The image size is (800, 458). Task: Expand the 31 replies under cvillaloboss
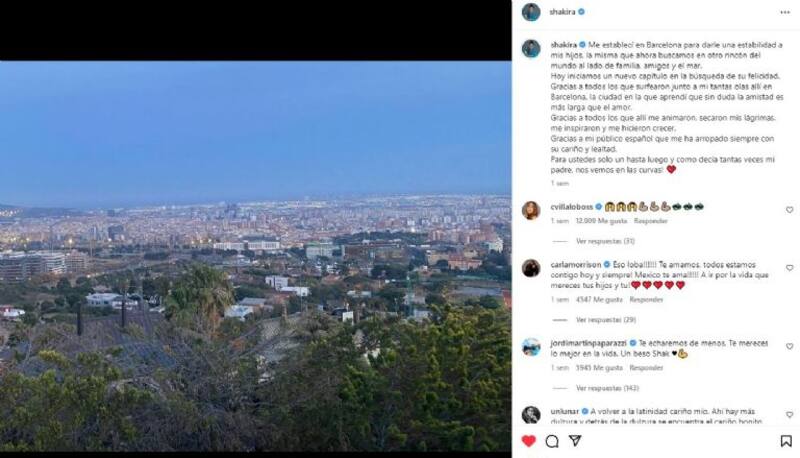tap(605, 241)
